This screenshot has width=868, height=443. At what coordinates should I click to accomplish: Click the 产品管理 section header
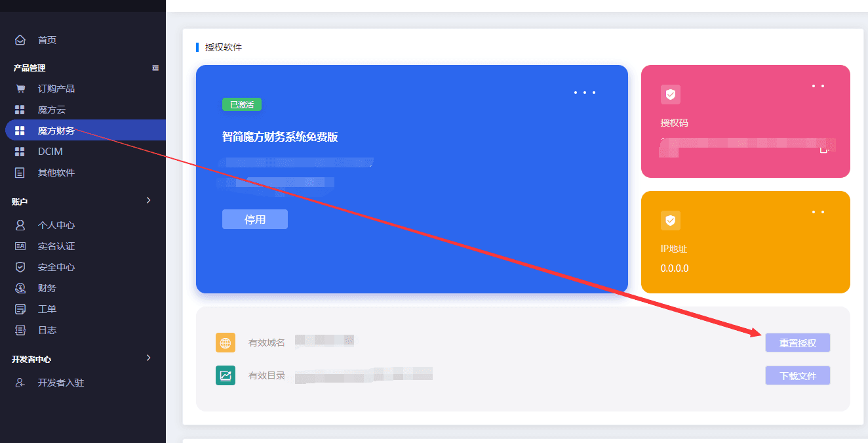30,68
